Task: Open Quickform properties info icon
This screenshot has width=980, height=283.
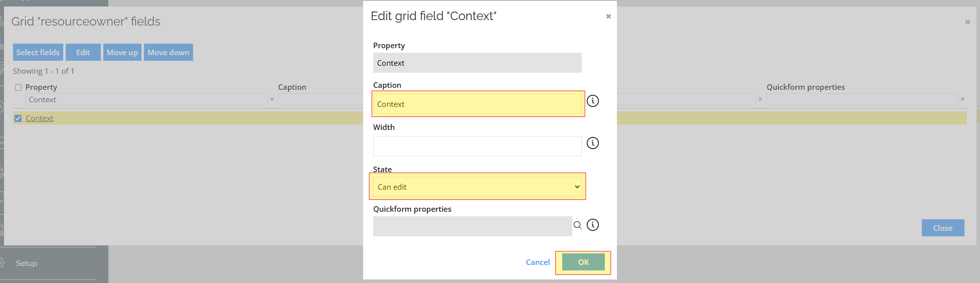Action: click(593, 225)
